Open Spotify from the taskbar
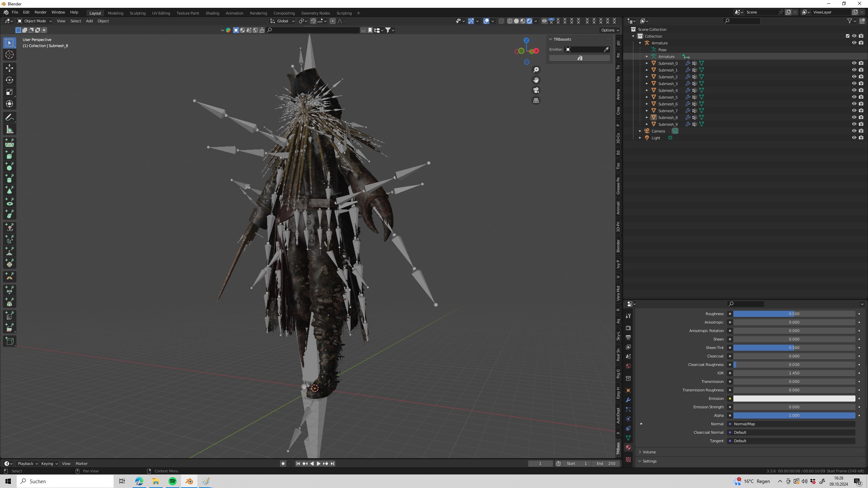The width and height of the screenshot is (868, 488). 172,481
